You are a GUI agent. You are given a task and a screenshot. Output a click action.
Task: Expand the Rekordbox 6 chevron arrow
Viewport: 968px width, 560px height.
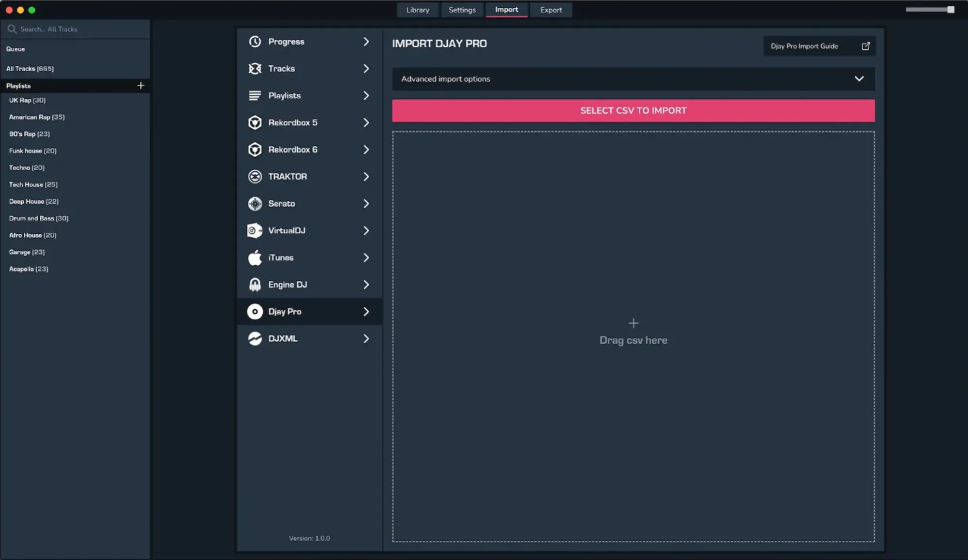tap(366, 150)
